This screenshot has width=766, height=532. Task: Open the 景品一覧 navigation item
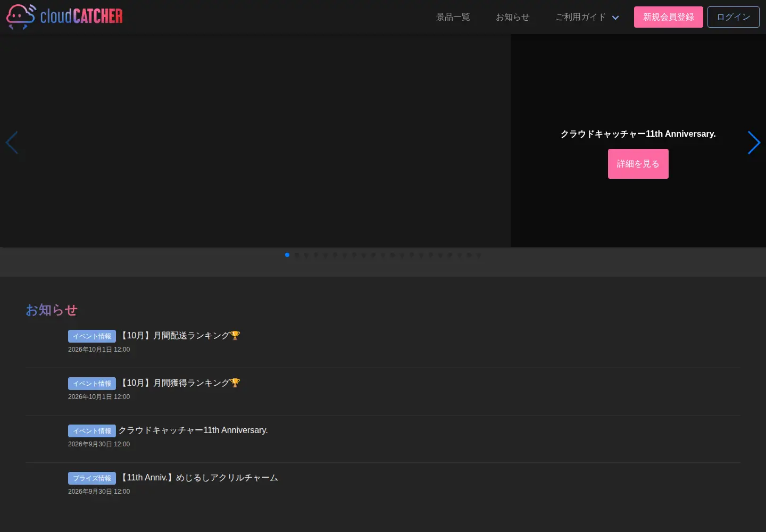(x=453, y=17)
